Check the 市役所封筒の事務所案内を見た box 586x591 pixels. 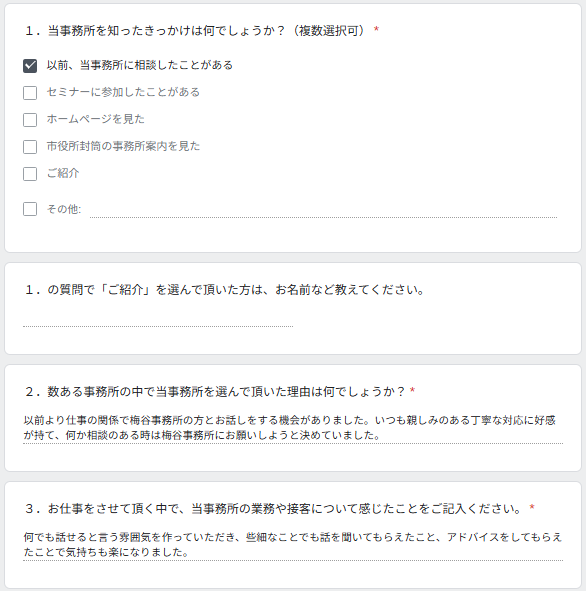pyautogui.click(x=30, y=147)
